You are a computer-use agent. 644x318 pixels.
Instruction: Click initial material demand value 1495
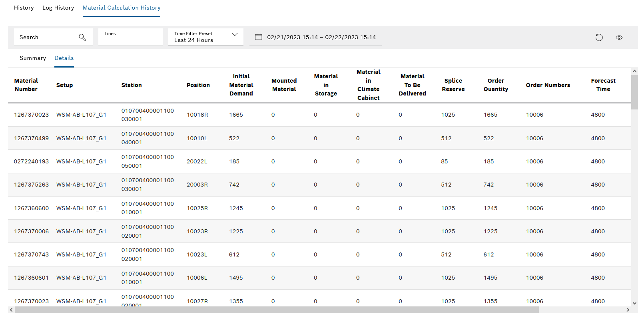click(236, 278)
